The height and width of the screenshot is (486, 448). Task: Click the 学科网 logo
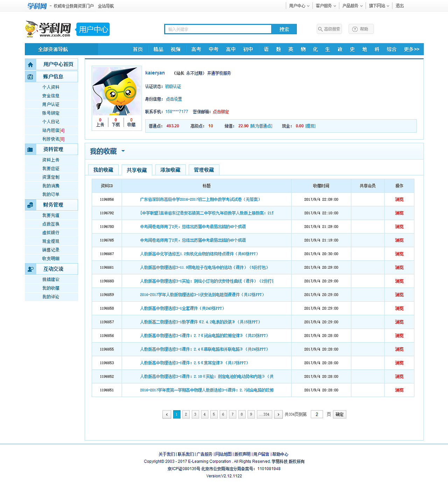pos(49,29)
